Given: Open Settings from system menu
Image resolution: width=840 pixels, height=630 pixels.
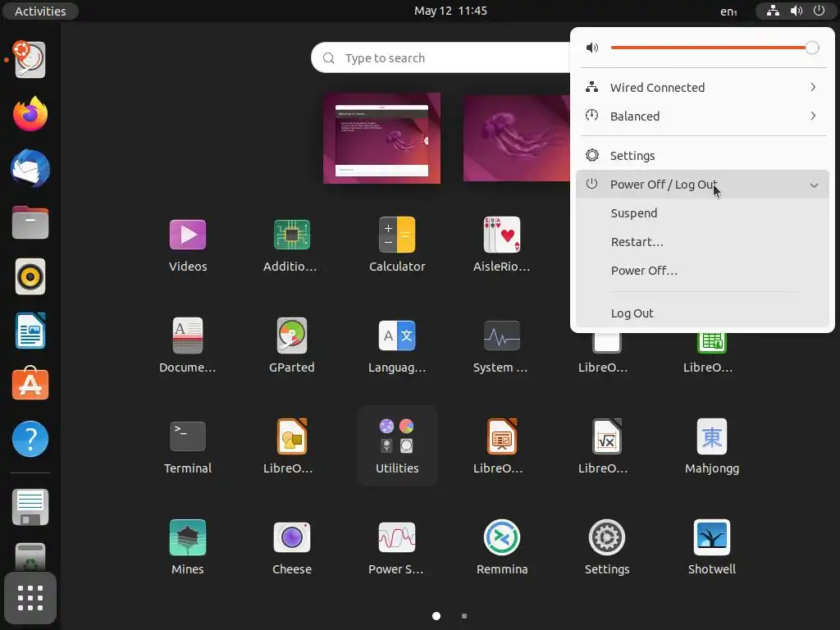Looking at the screenshot, I should coord(702,155).
